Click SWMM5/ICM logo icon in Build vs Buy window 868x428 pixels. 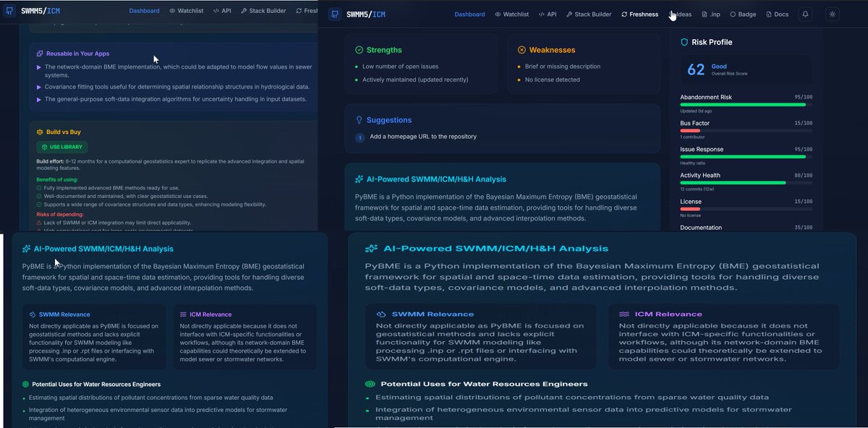coord(9,12)
